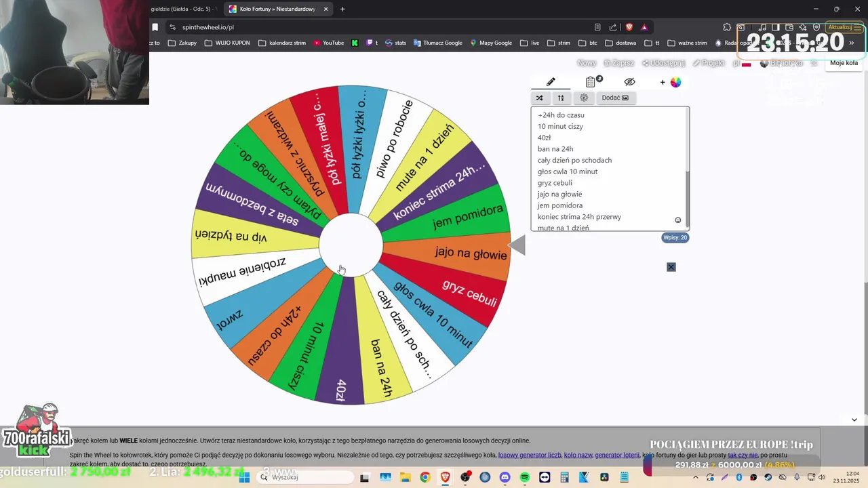Screen dimensions: 868x488
Task: Click the browser address bar
Action: pos(380,27)
